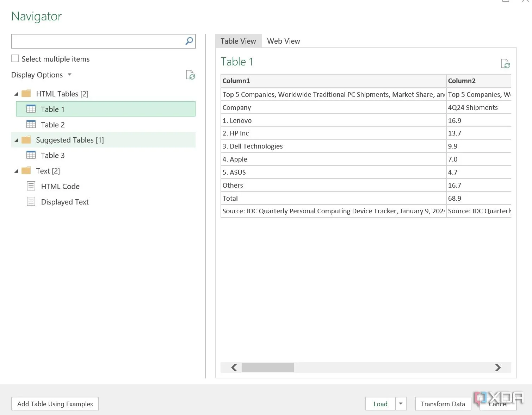Click the Load button
532x415 pixels.
[381, 404]
